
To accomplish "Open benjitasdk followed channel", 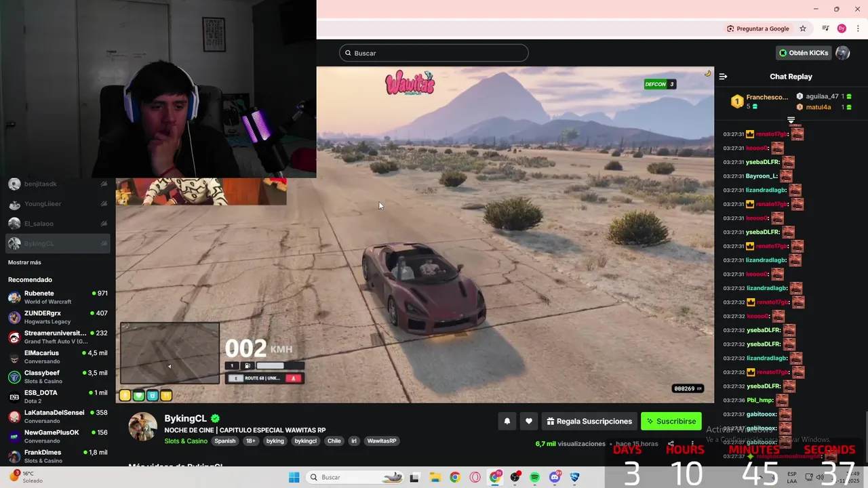I will [58, 184].
